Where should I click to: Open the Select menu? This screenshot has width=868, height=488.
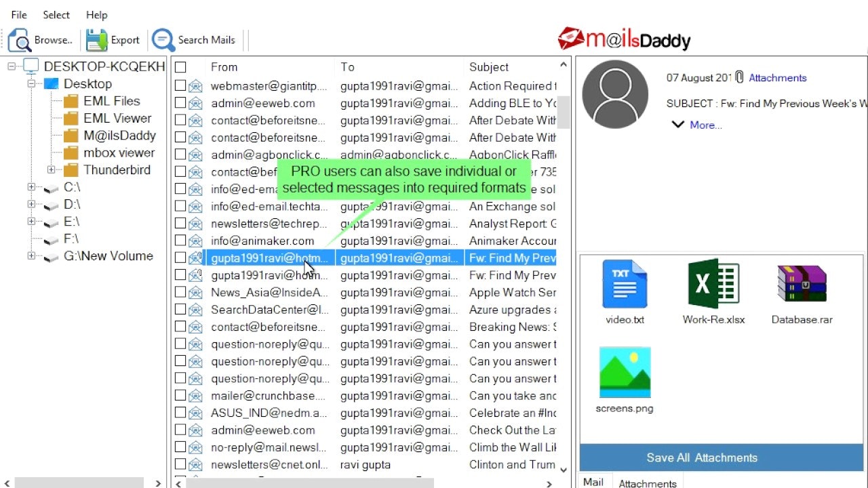pos(56,14)
